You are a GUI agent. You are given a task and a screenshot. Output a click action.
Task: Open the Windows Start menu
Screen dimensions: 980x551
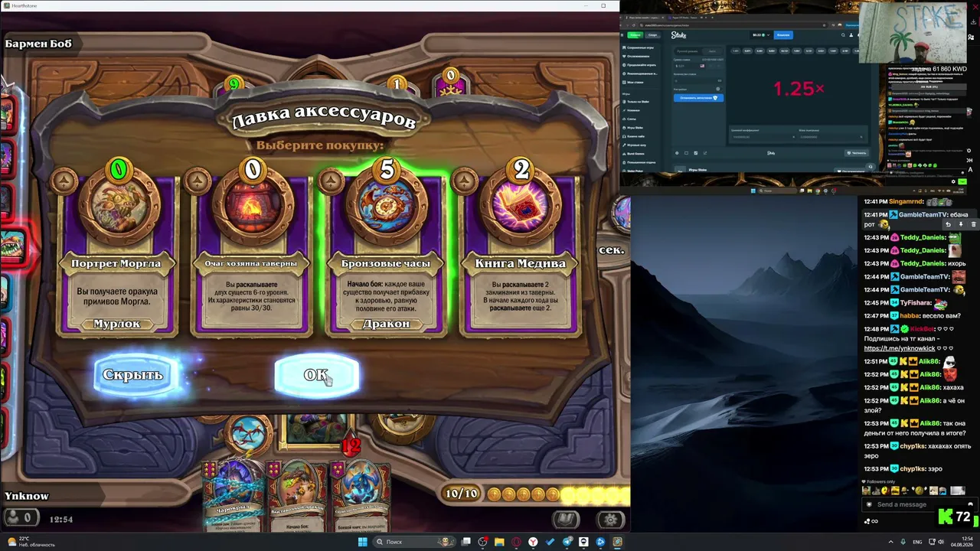pos(363,542)
